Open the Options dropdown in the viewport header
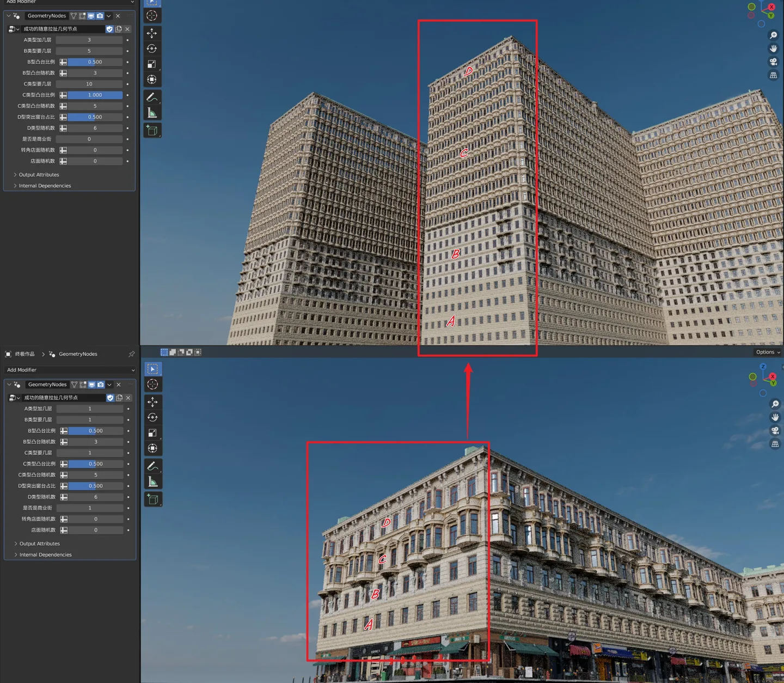 pyautogui.click(x=768, y=352)
